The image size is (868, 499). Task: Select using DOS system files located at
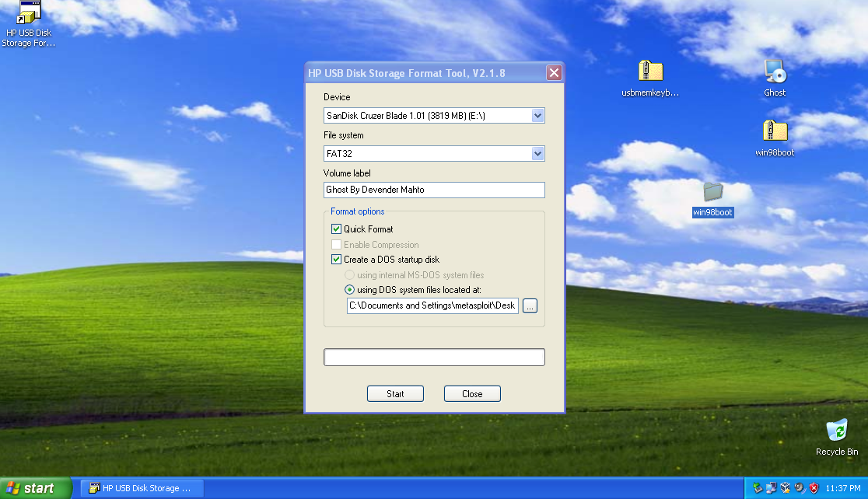click(349, 290)
